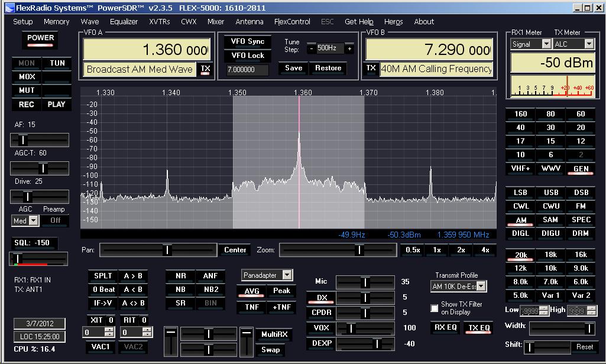Open the Panadapter display type dropdown
The width and height of the screenshot is (606, 364).
point(287,275)
